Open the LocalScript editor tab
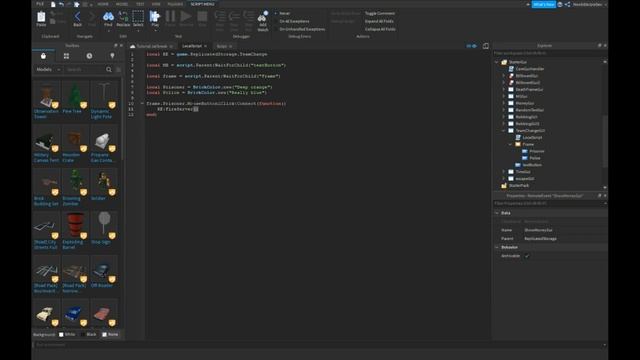 coord(193,46)
